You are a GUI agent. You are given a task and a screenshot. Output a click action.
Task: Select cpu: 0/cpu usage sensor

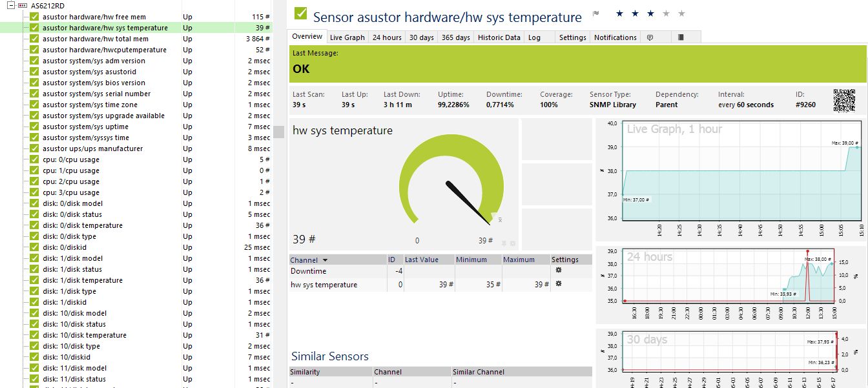pyautogui.click(x=71, y=159)
